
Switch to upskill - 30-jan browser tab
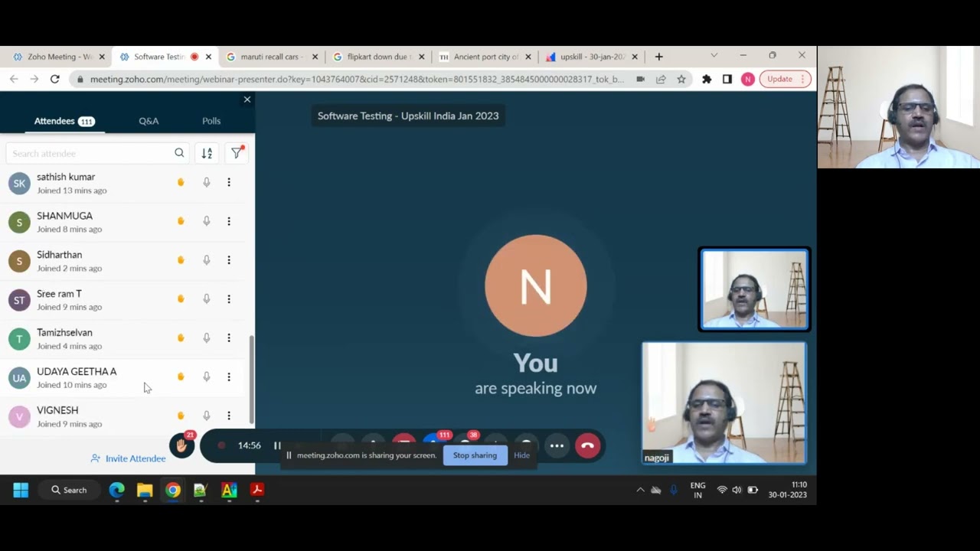[591, 57]
